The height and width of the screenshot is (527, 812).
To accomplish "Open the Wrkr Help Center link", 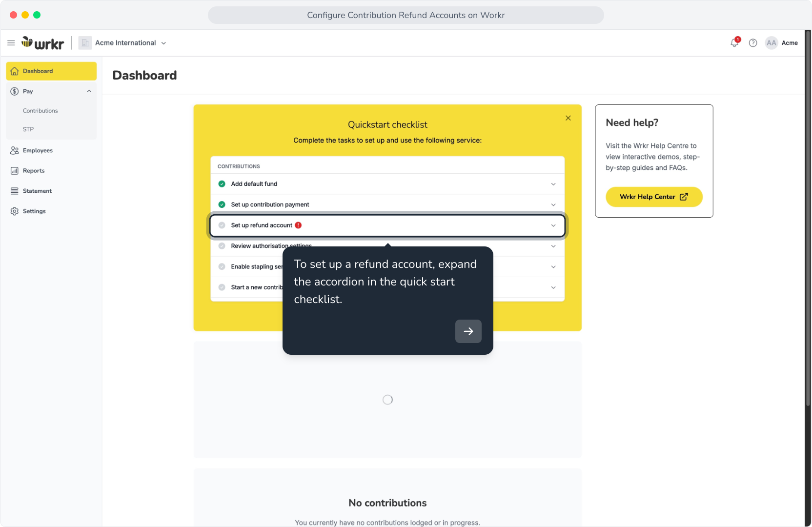I will pos(654,197).
